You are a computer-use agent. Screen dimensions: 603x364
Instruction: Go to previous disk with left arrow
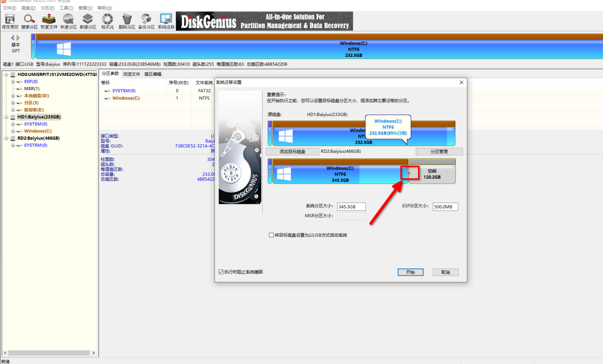point(13,38)
